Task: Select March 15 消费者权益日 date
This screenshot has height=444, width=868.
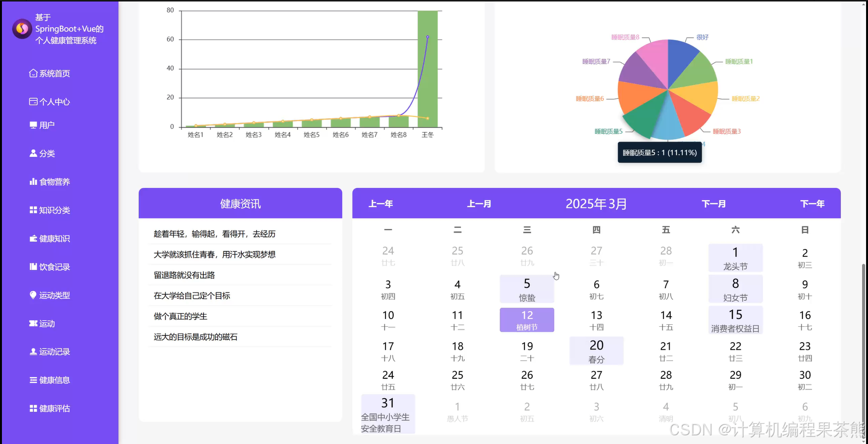Action: (735, 320)
